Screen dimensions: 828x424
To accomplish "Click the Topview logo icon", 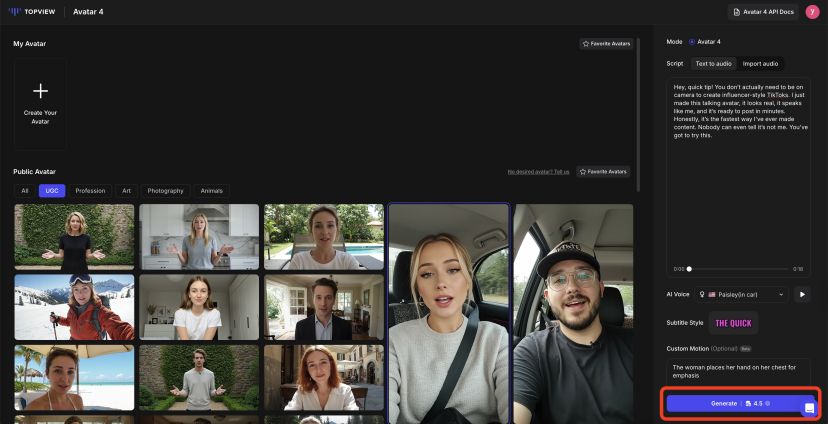I will [15, 12].
